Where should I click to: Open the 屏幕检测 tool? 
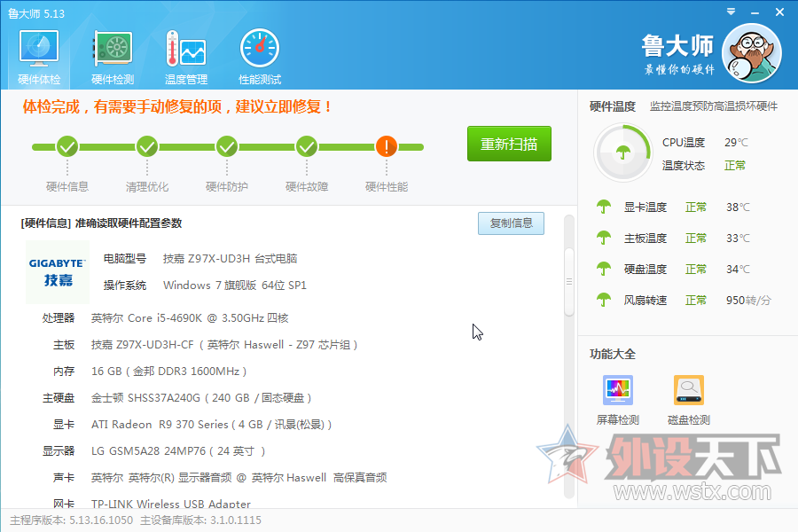click(618, 400)
